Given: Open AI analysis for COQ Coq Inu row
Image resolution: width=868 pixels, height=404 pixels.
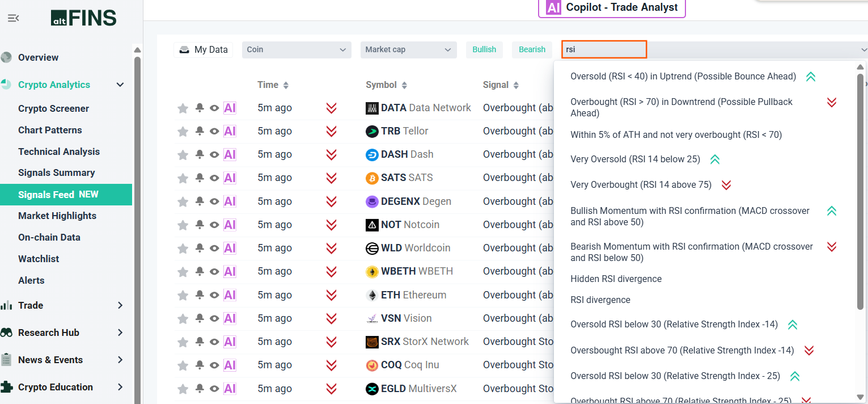Looking at the screenshot, I should tap(230, 365).
